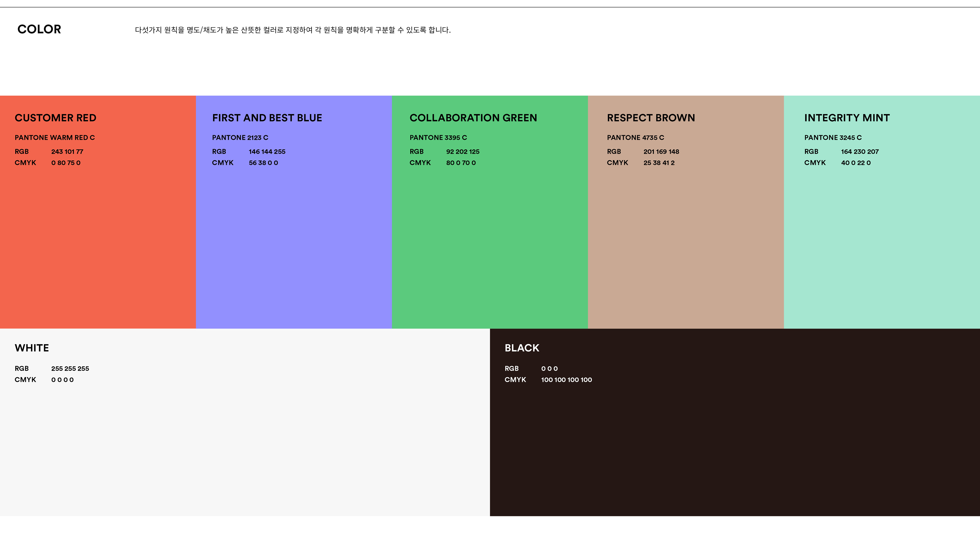Click the CMYK label in Integrity Mint
The width and height of the screenshot is (980, 539).
(x=815, y=163)
